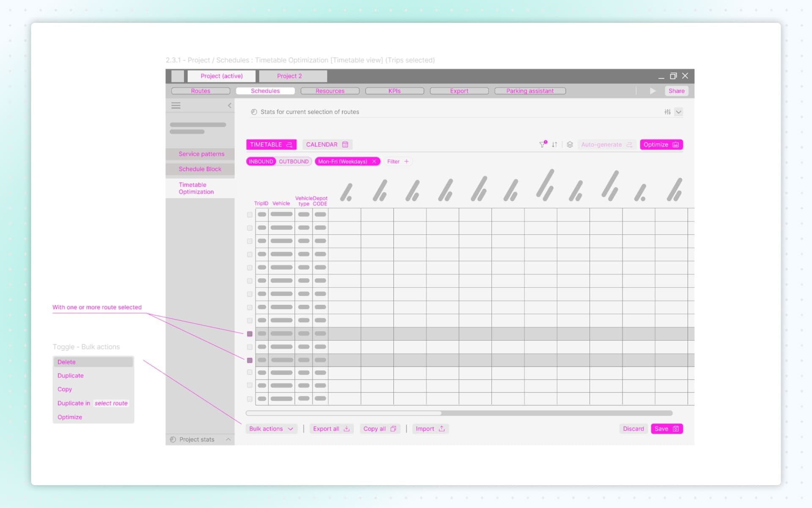
Task: Open the hamburger menu in the sidebar
Action: point(176,105)
